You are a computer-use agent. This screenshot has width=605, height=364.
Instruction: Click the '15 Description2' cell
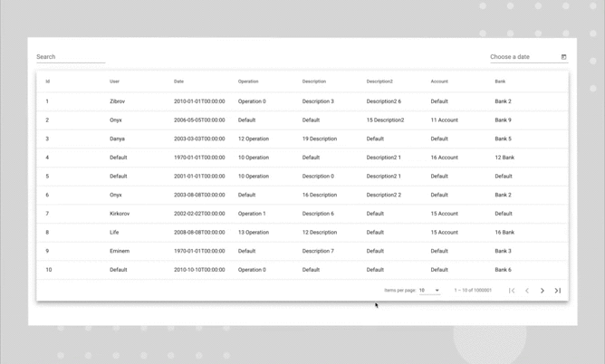pos(385,120)
